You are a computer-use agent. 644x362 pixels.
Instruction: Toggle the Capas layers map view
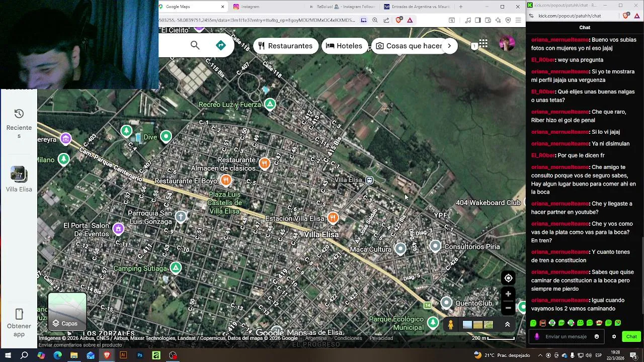point(67,312)
